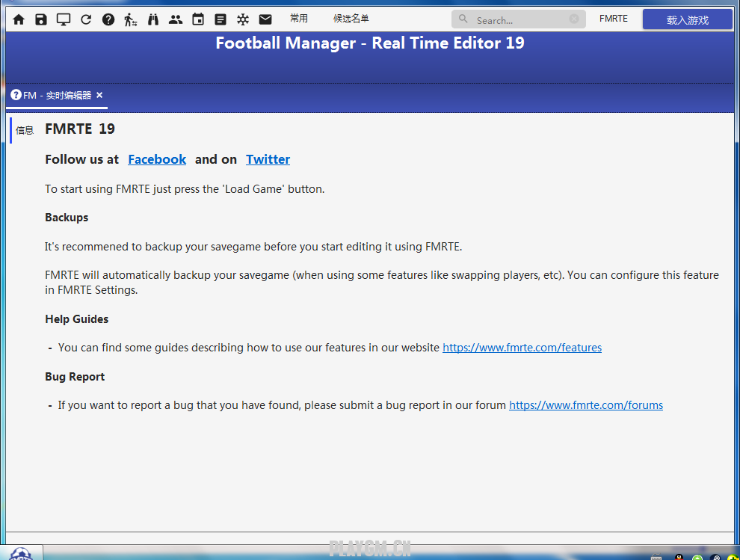Viewport: 740px width, 560px height.
Task: Click the binoculars scout icon
Action: (153, 19)
